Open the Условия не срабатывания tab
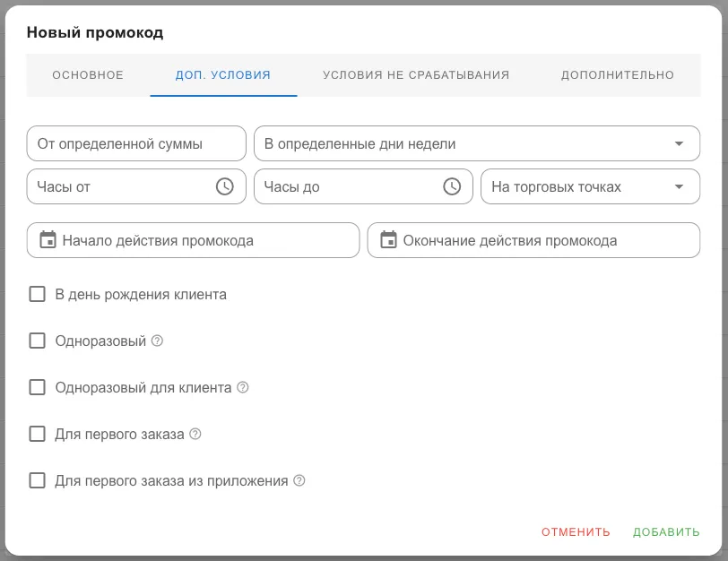Screen dimensions: 728x561 tap(416, 75)
